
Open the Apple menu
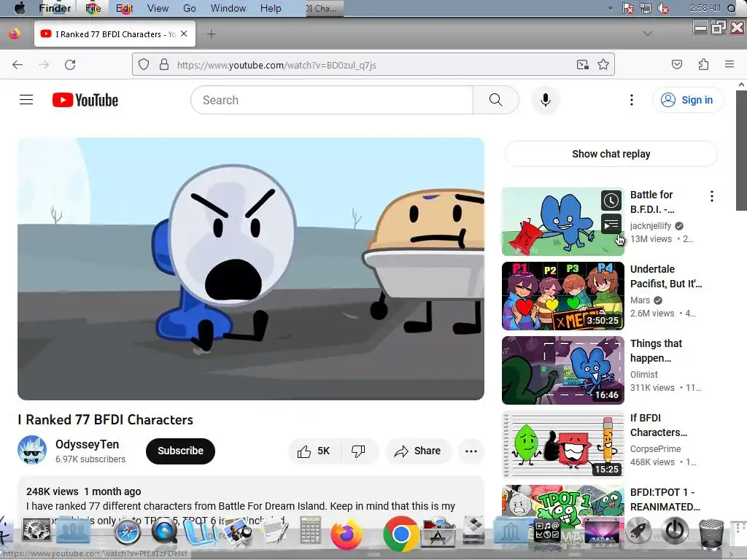[20, 8]
